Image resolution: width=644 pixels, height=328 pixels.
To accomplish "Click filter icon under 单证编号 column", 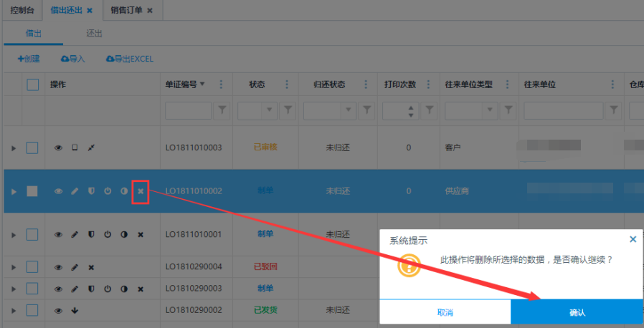I will [x=222, y=110].
